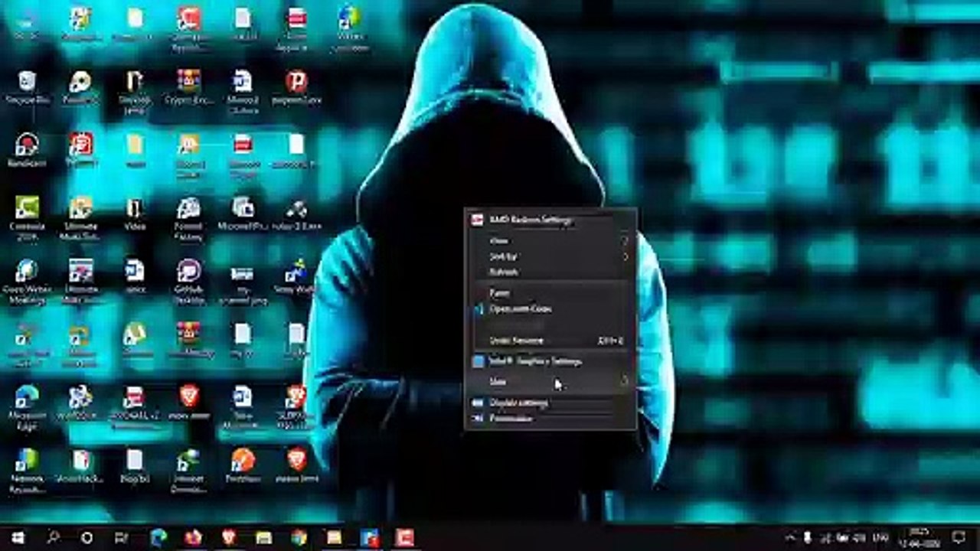This screenshot has width=980, height=551.
Task: Select the Ultimate Music desktop shortcut
Action: pos(80,218)
